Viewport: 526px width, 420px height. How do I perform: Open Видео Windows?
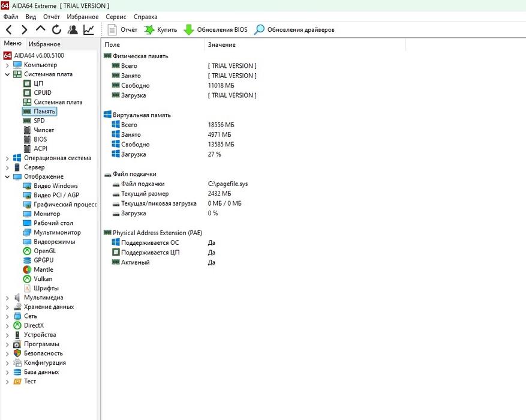coord(50,186)
